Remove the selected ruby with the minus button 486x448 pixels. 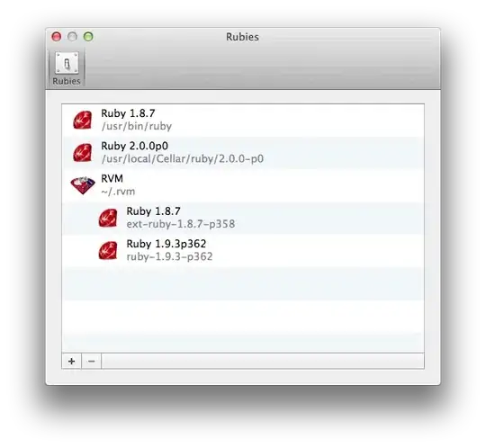(91, 361)
